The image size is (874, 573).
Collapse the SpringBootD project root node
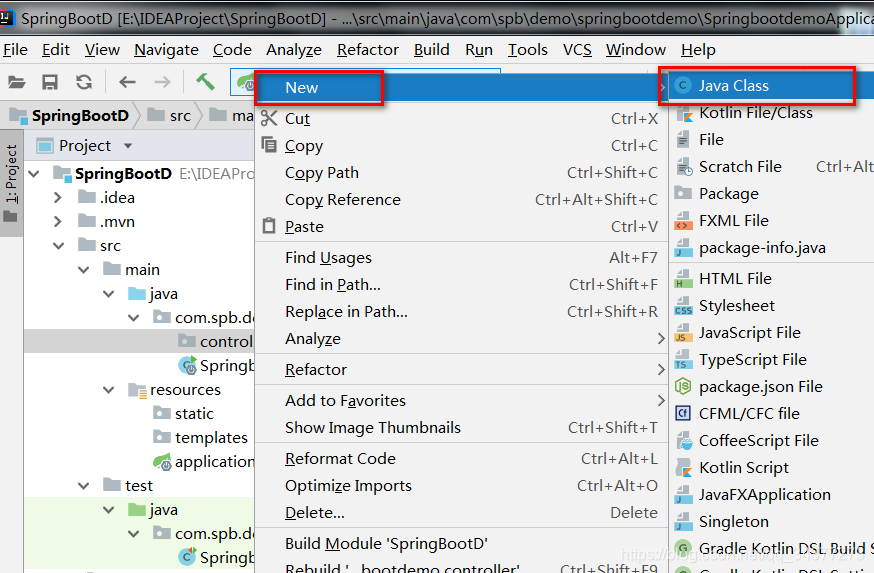(34, 174)
